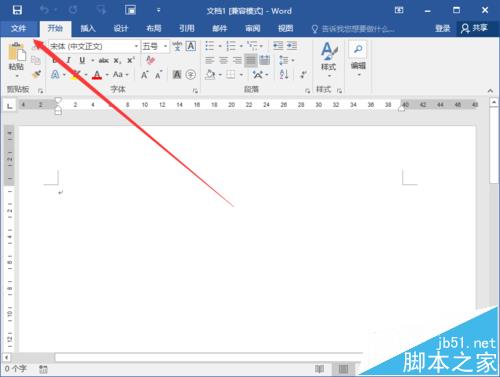Toggle underline formatting
Screen dimensions: 500x377
coord(82,60)
